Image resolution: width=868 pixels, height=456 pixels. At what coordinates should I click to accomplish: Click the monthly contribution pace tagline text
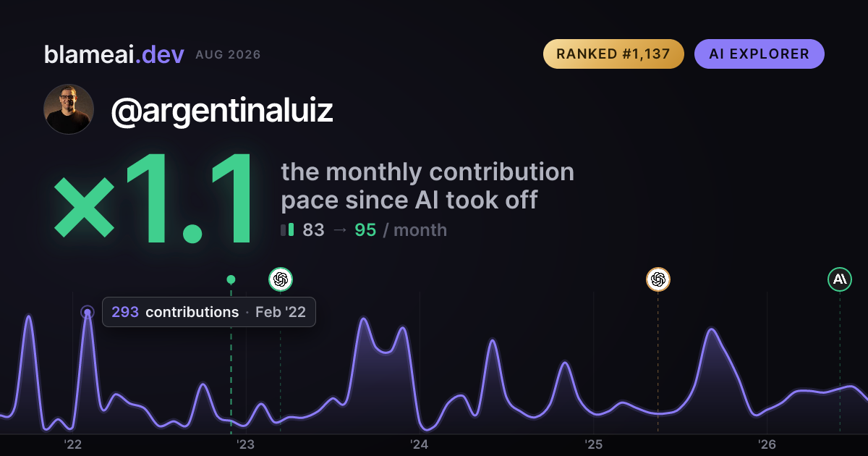[427, 185]
